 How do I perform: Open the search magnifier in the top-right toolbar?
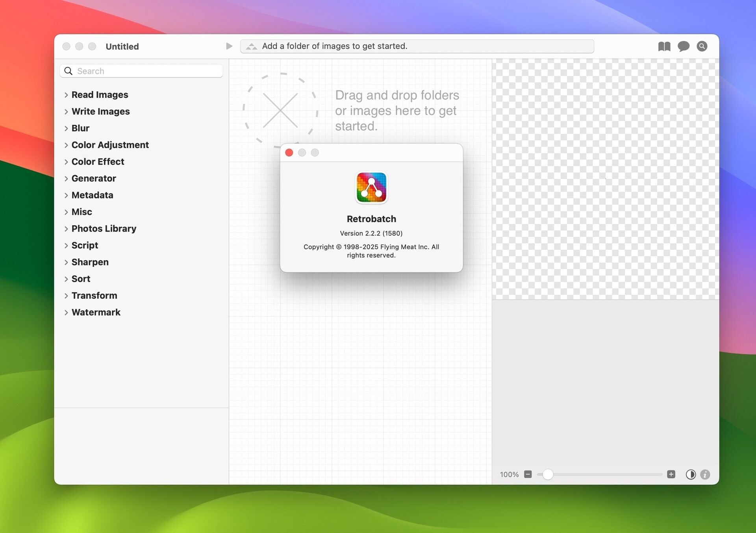(x=702, y=46)
